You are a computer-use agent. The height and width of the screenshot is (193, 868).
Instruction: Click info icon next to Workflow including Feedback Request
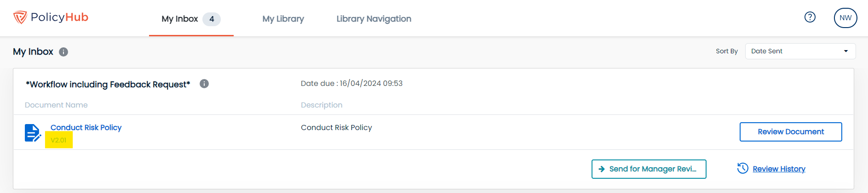[x=204, y=84]
